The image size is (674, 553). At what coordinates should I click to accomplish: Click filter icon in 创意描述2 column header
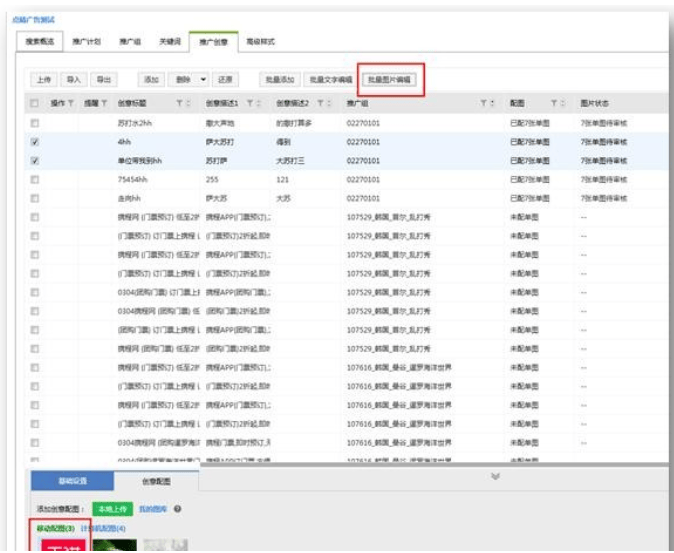point(319,103)
